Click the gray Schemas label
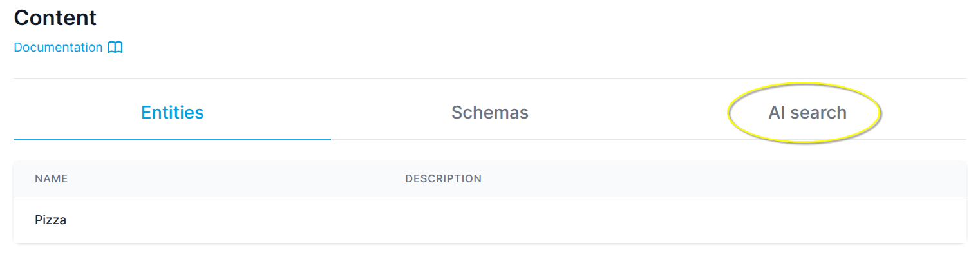980x259 pixels. pos(490,113)
